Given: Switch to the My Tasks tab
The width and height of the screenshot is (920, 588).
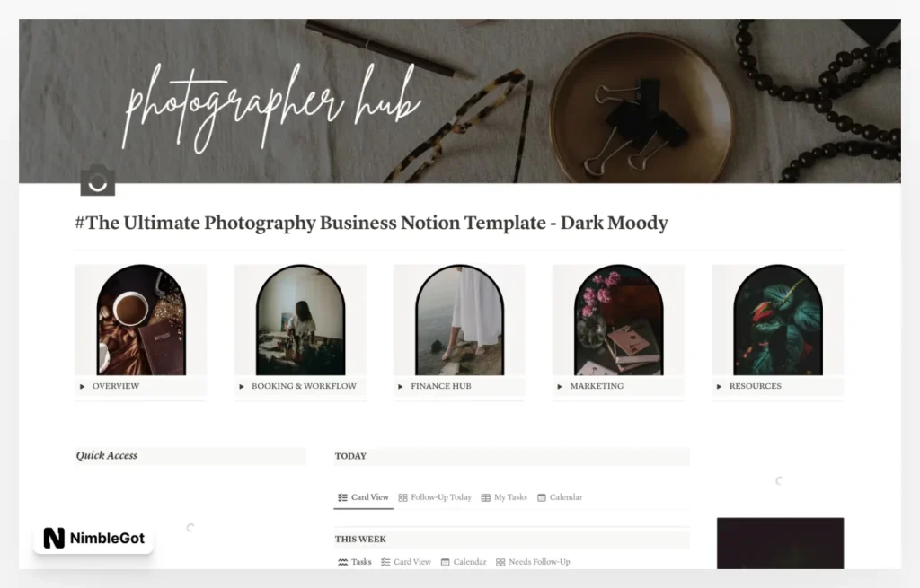Looking at the screenshot, I should click(509, 496).
